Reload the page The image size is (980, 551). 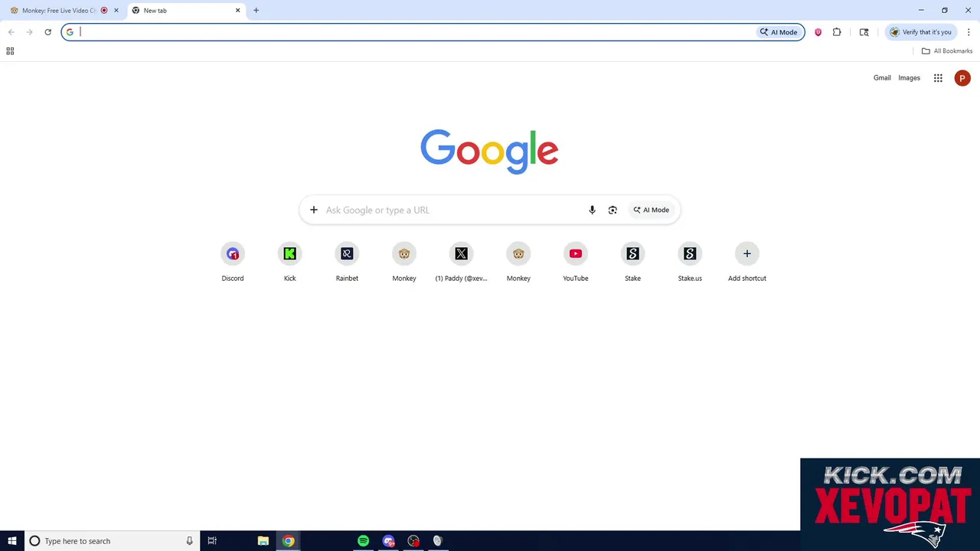coord(47,32)
